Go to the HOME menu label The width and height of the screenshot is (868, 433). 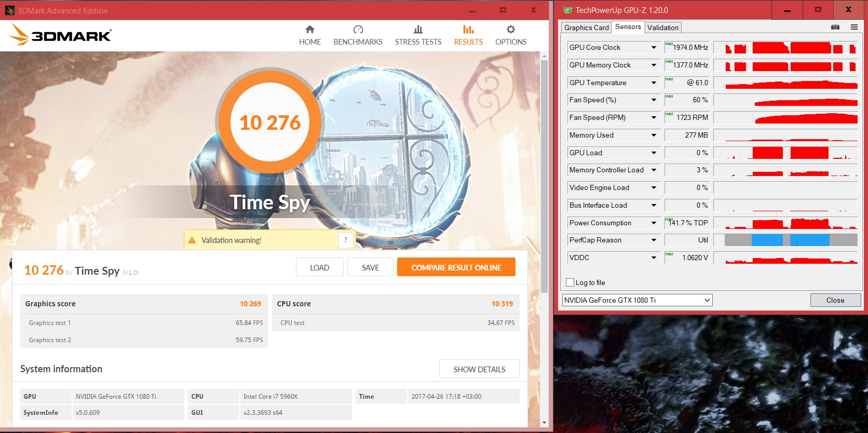(310, 42)
